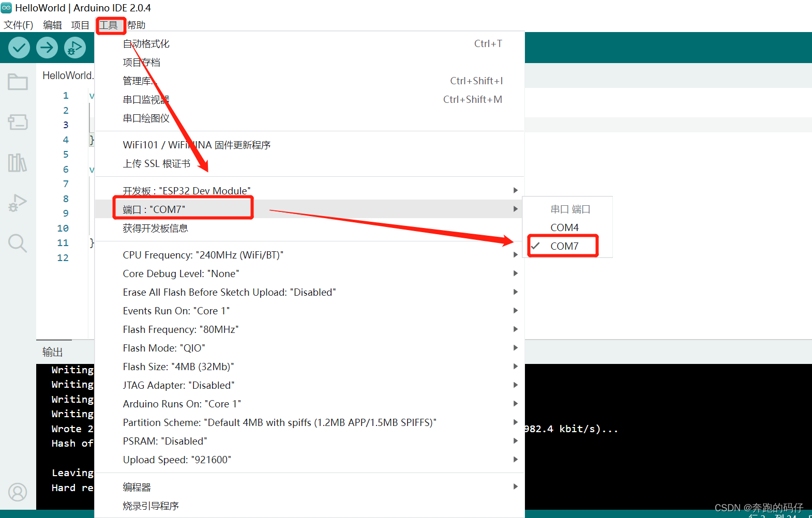
Task: Open 管理库 from the tools menu
Action: click(309, 81)
